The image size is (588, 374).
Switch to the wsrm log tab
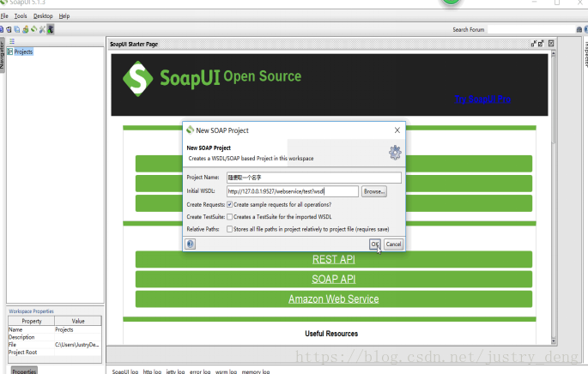226,371
